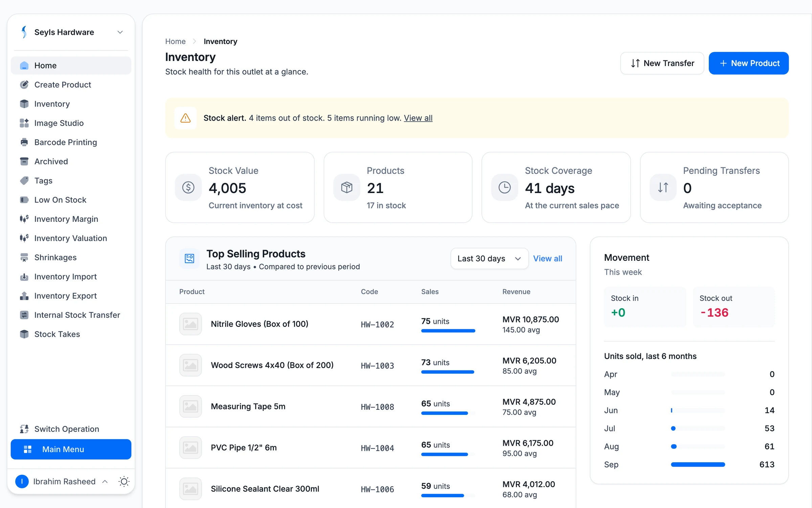Open Home in the sidebar menu
Image resolution: width=812 pixels, height=508 pixels.
coord(71,66)
